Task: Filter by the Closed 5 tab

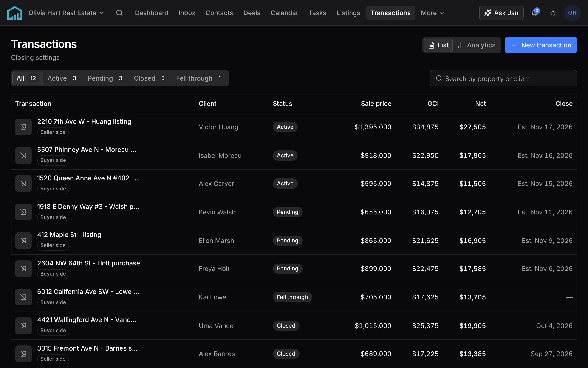Action: pyautogui.click(x=150, y=78)
